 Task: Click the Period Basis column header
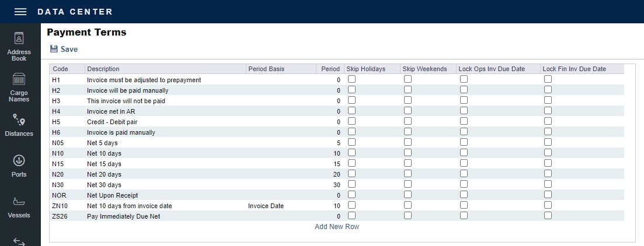(x=266, y=69)
